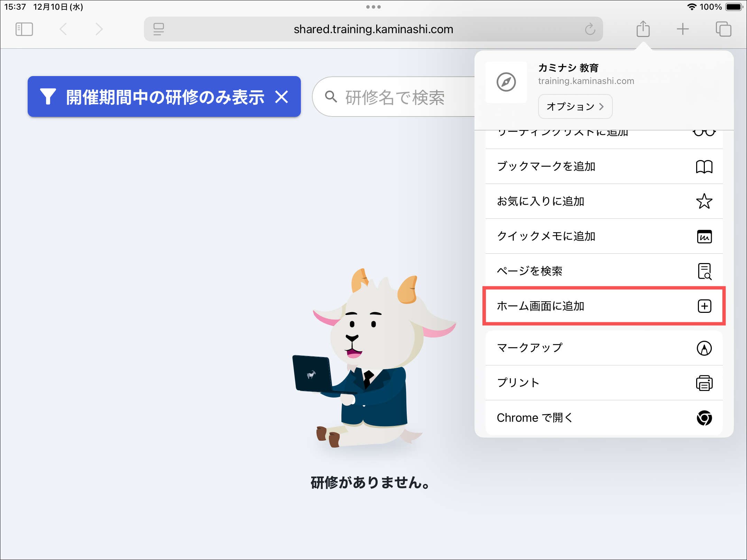Tap クイックメモに追加 entry
The height and width of the screenshot is (560, 747).
click(604, 236)
